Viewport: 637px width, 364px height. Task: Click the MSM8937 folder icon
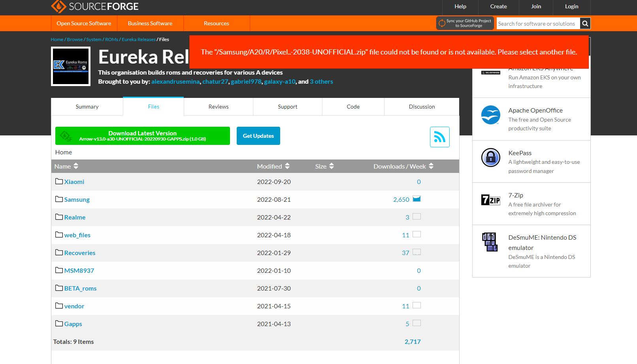[x=59, y=270]
